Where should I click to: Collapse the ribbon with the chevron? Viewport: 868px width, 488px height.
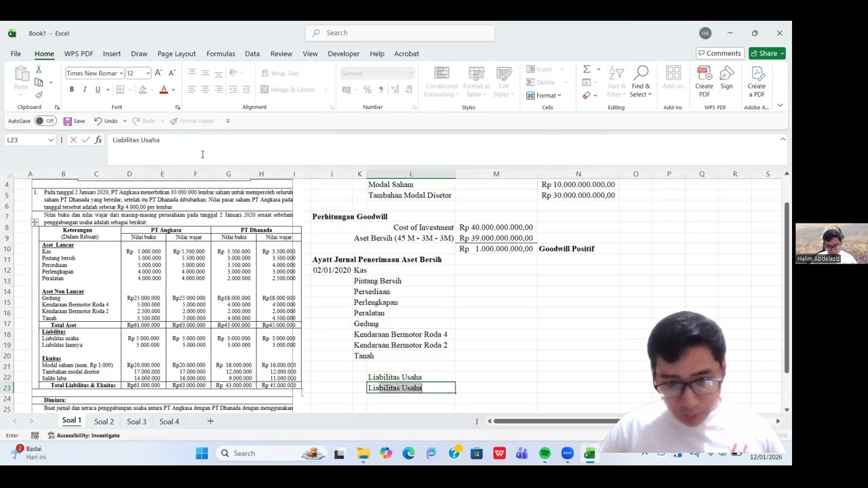point(780,106)
